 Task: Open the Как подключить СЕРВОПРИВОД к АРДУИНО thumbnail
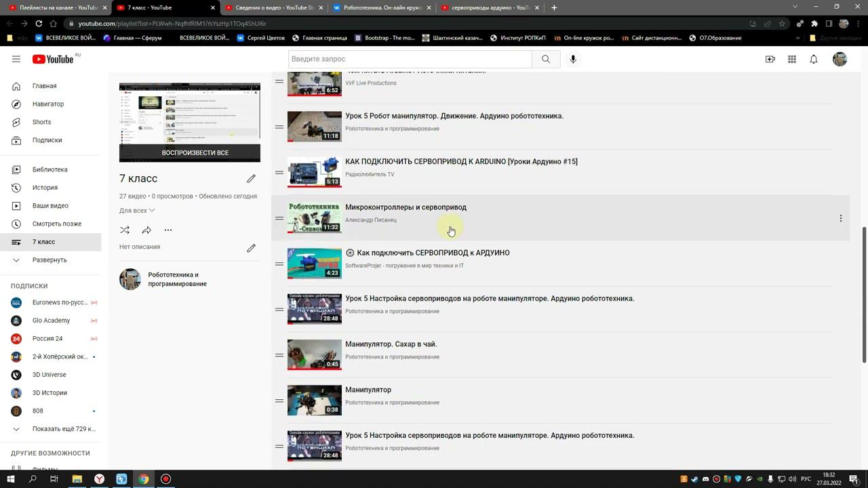(315, 264)
